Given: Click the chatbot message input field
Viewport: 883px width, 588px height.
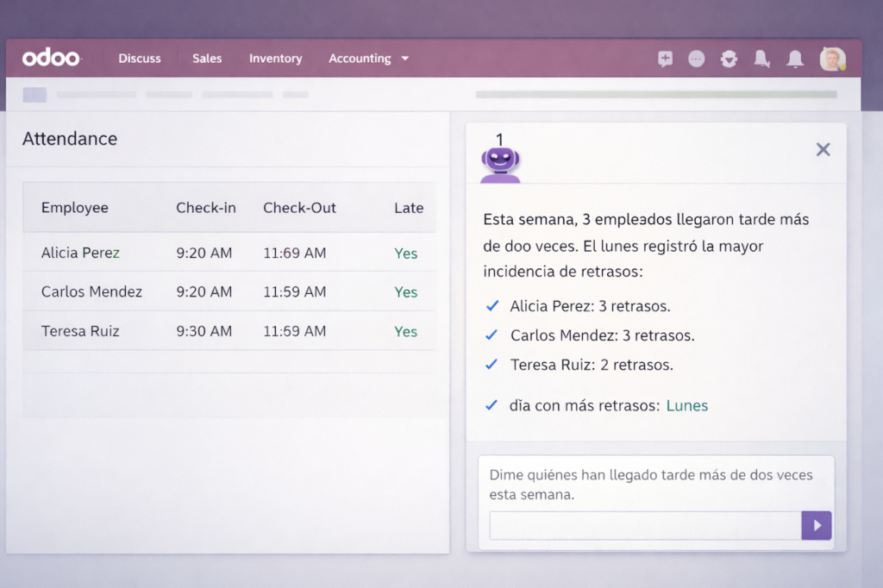Looking at the screenshot, I should (x=642, y=525).
